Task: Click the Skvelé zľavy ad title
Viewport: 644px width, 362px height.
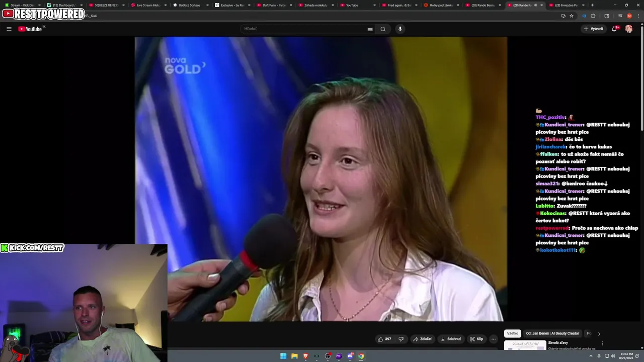Action: 558,343
